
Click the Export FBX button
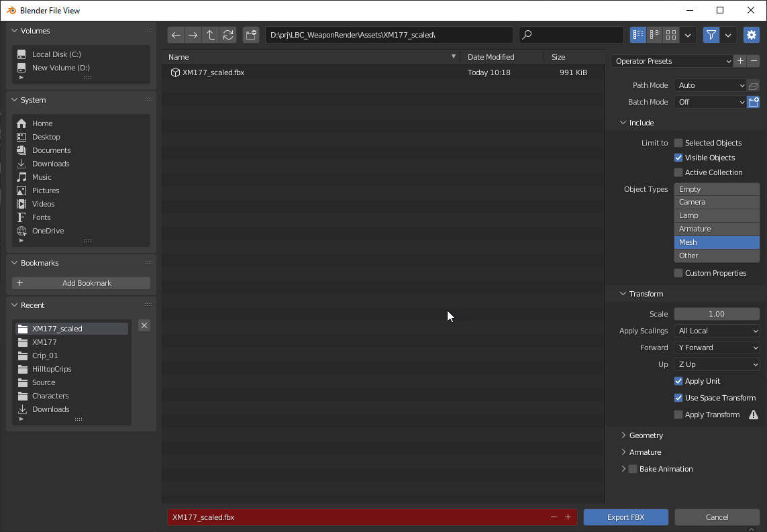pyautogui.click(x=625, y=517)
